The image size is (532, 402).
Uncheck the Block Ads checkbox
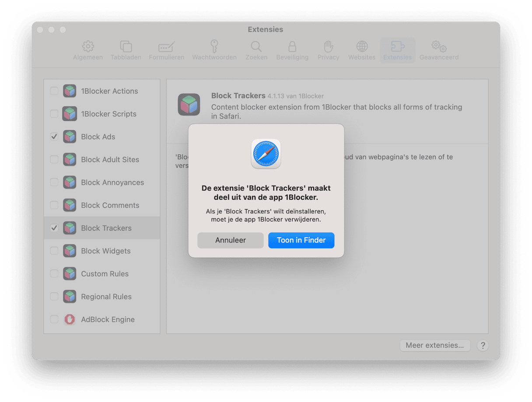tap(54, 137)
